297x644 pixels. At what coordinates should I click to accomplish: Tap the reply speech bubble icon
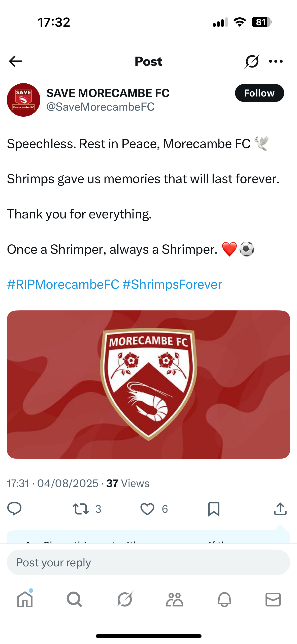[14, 509]
